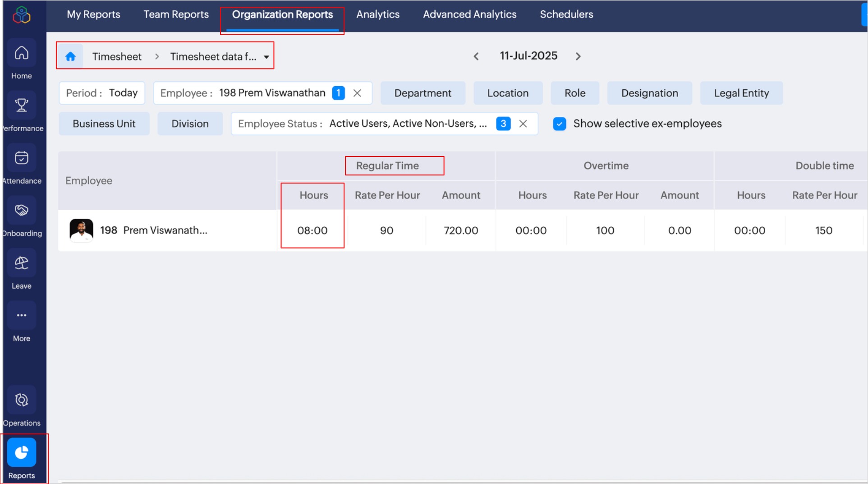
Task: Click the Timesheet breadcrumb link
Action: point(117,56)
